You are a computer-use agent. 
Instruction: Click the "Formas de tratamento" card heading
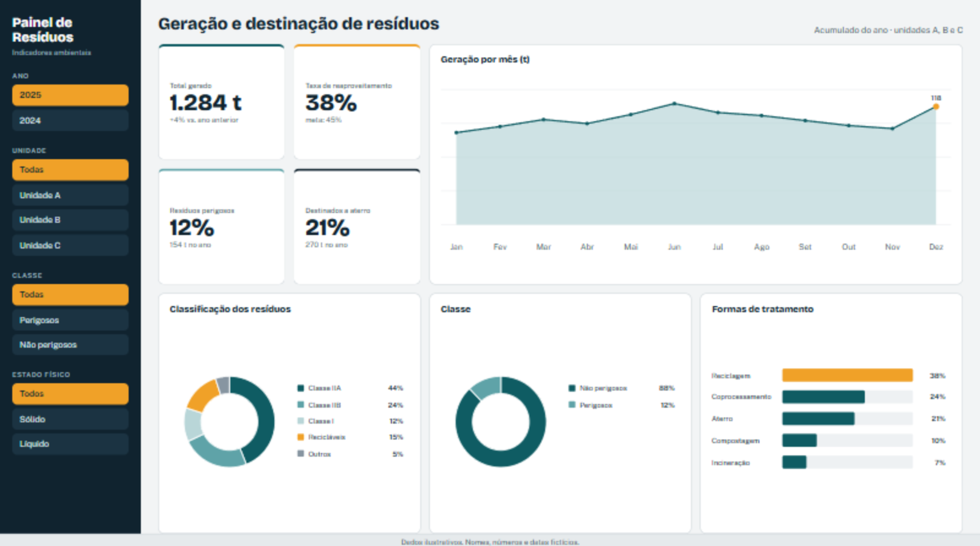pos(763,309)
